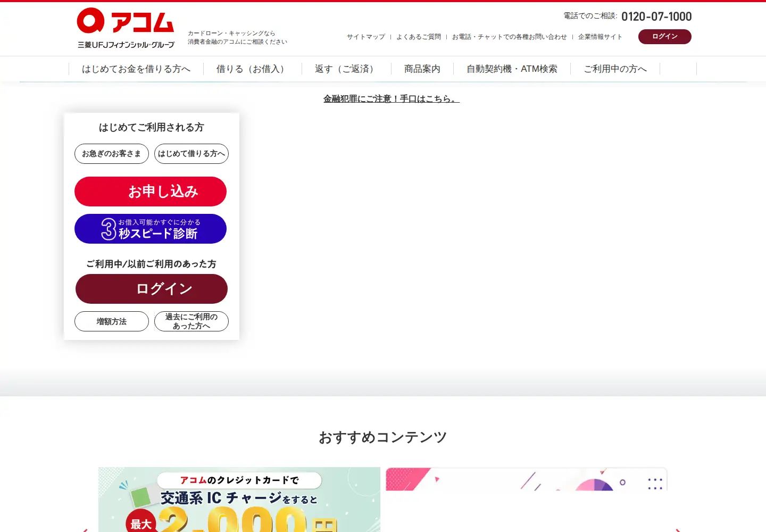Open the 交通系ICチャージ credit card banner
Viewport: 766px width, 532px height.
pos(239,500)
